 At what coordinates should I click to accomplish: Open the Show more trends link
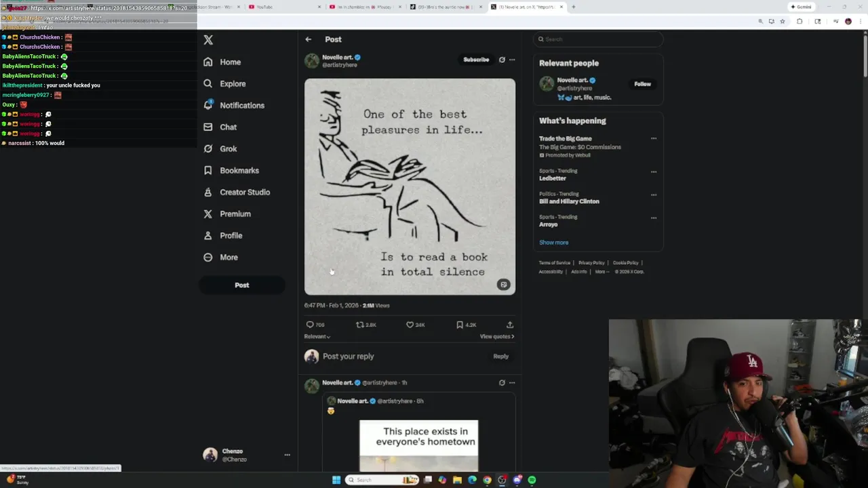[x=553, y=242]
